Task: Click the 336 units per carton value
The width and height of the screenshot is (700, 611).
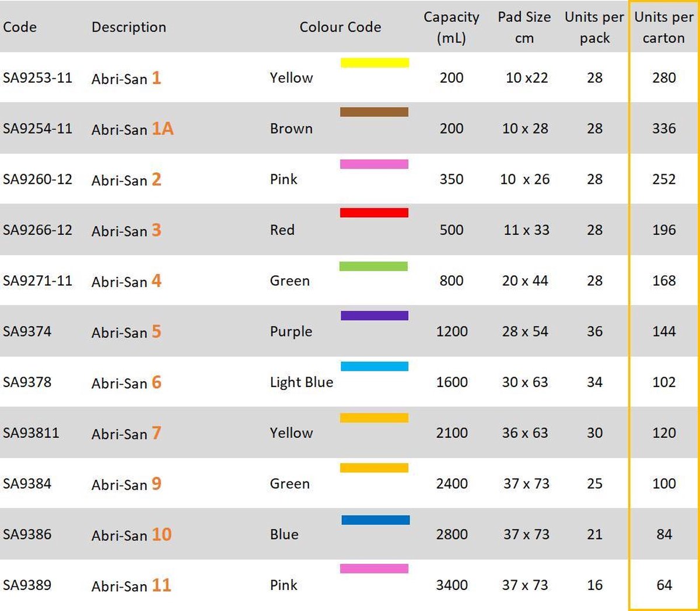Action: [664, 128]
